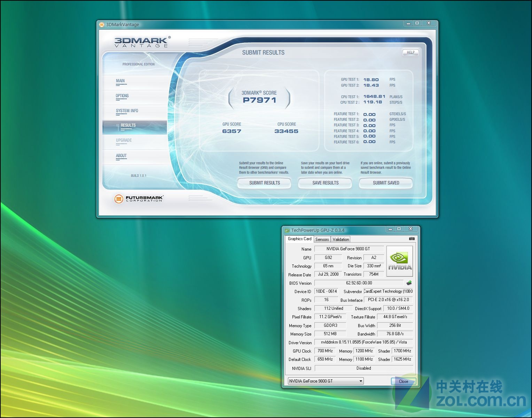Click the SAVE RESULTS button
The height and width of the screenshot is (418, 532).
tap(325, 183)
